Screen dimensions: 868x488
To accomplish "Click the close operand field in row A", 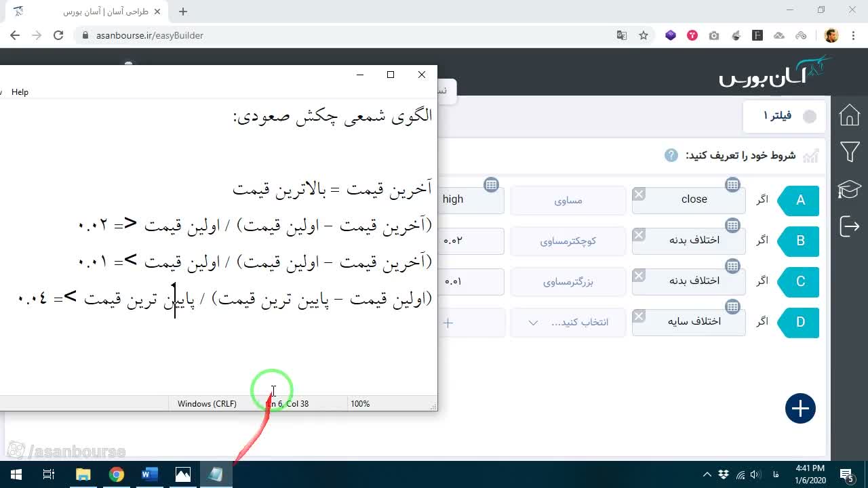I will (x=688, y=200).
